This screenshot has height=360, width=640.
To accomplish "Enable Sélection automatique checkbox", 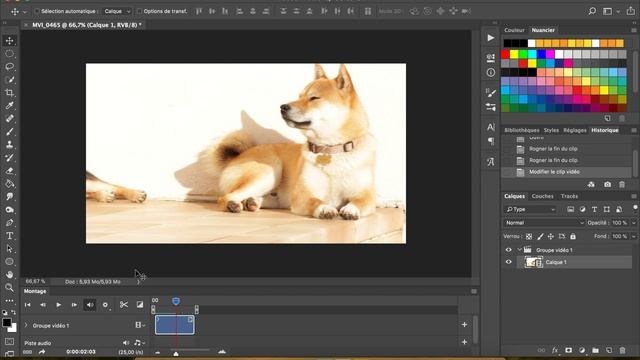I will pyautogui.click(x=37, y=11).
